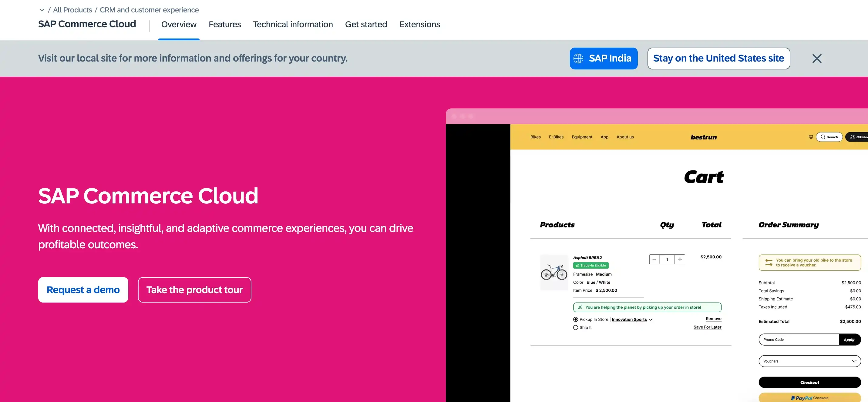Click Request a demo button

(83, 290)
